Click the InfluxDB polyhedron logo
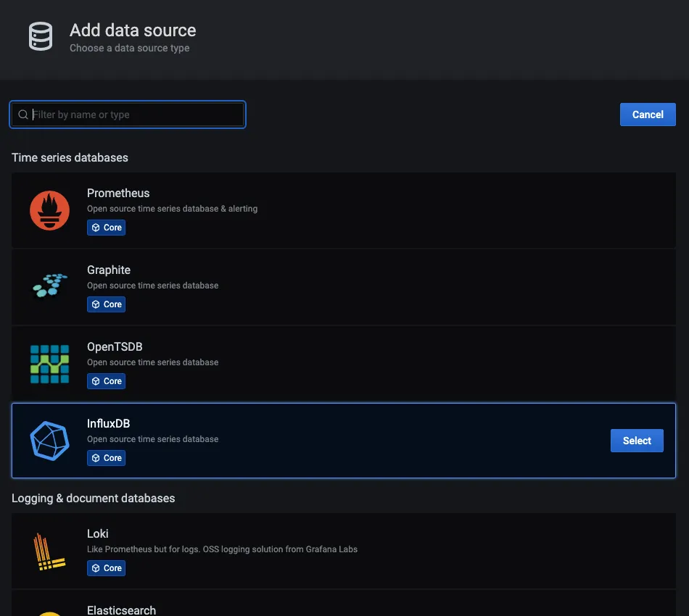689x616 pixels. click(49, 441)
